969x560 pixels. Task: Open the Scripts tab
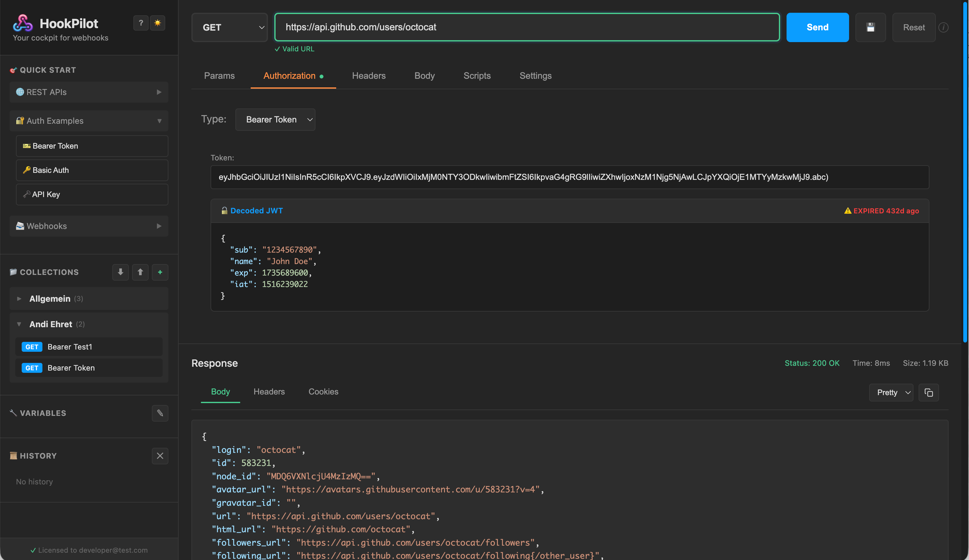(477, 76)
